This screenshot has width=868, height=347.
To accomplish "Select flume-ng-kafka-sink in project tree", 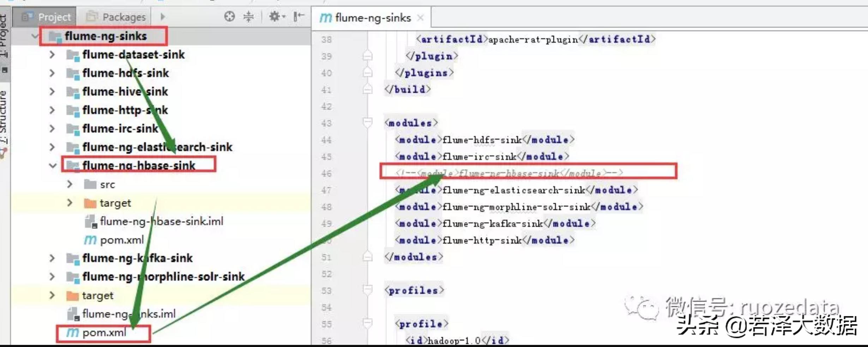I will [x=137, y=258].
